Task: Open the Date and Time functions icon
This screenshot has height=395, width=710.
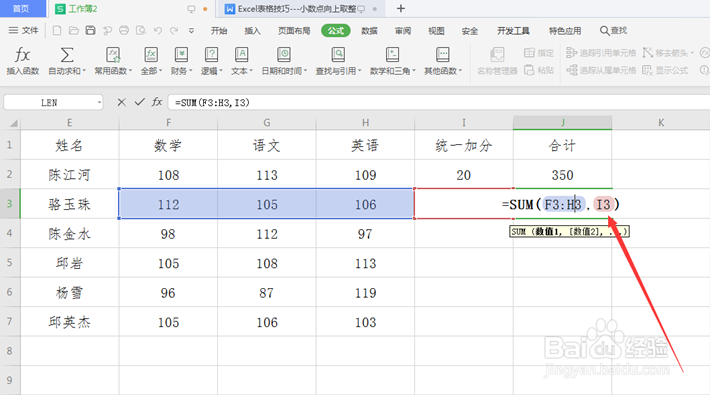Action: pyautogui.click(x=284, y=55)
